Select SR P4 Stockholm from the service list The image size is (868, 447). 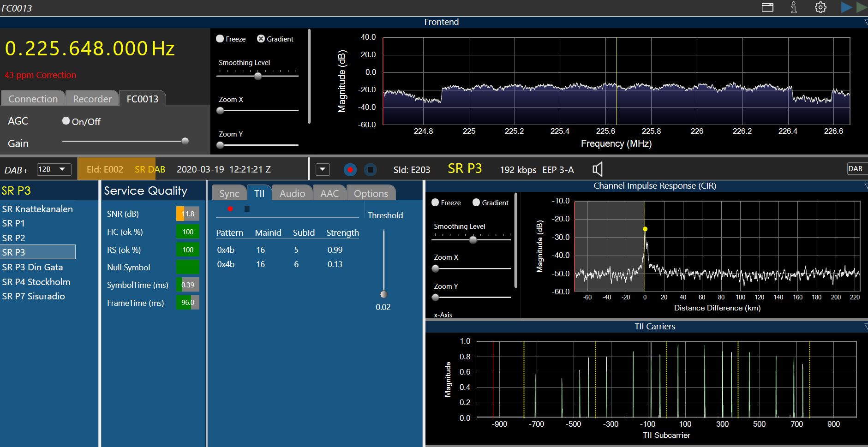tap(36, 282)
